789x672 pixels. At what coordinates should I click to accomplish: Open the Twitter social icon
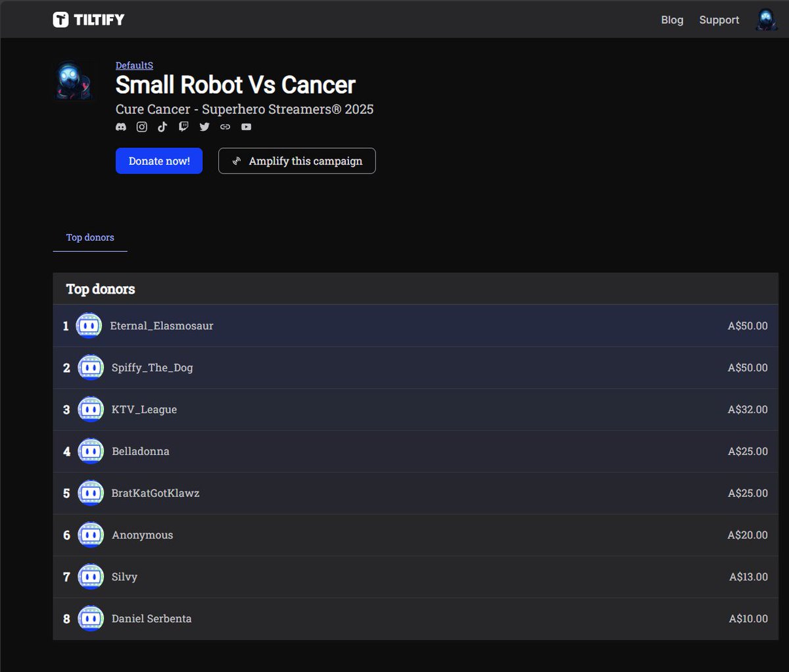[x=204, y=127]
